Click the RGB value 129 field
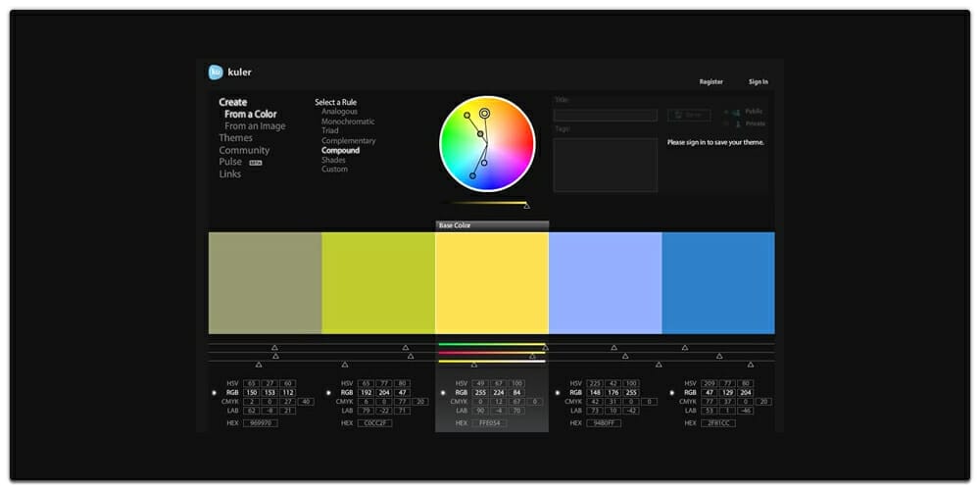This screenshot has height=490, width=980. (x=727, y=393)
